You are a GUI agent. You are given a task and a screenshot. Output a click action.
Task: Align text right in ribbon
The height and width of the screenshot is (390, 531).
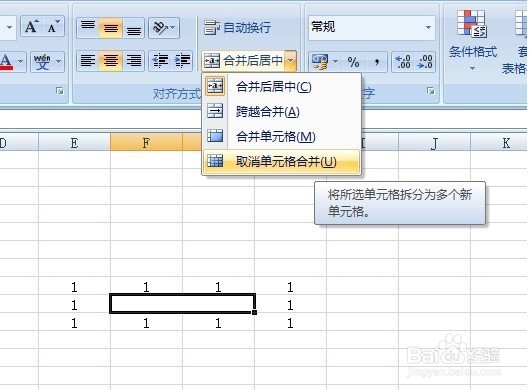tap(133, 61)
